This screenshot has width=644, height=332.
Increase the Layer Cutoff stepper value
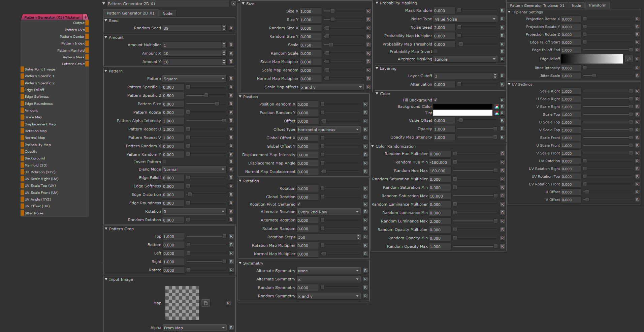[x=495, y=74]
